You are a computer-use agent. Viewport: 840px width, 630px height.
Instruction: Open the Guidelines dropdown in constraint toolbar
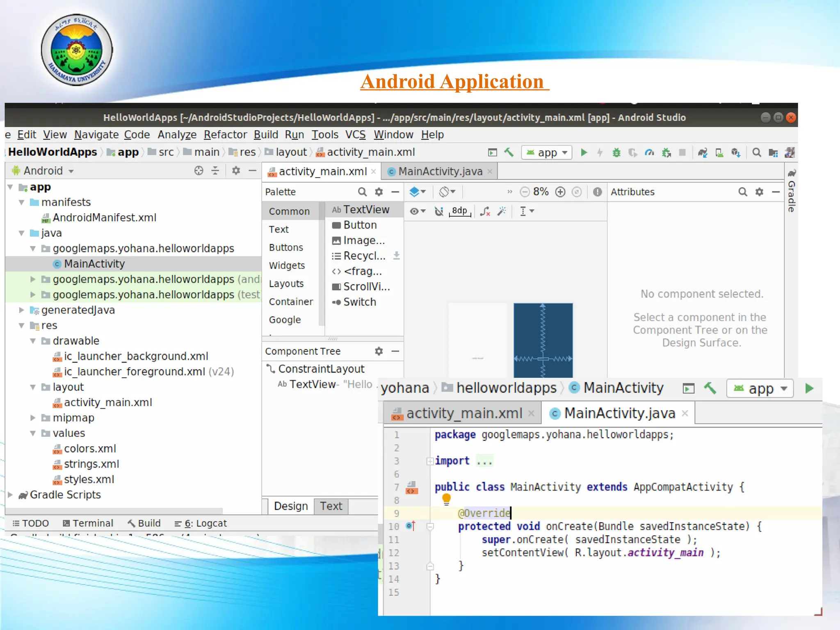point(527,211)
